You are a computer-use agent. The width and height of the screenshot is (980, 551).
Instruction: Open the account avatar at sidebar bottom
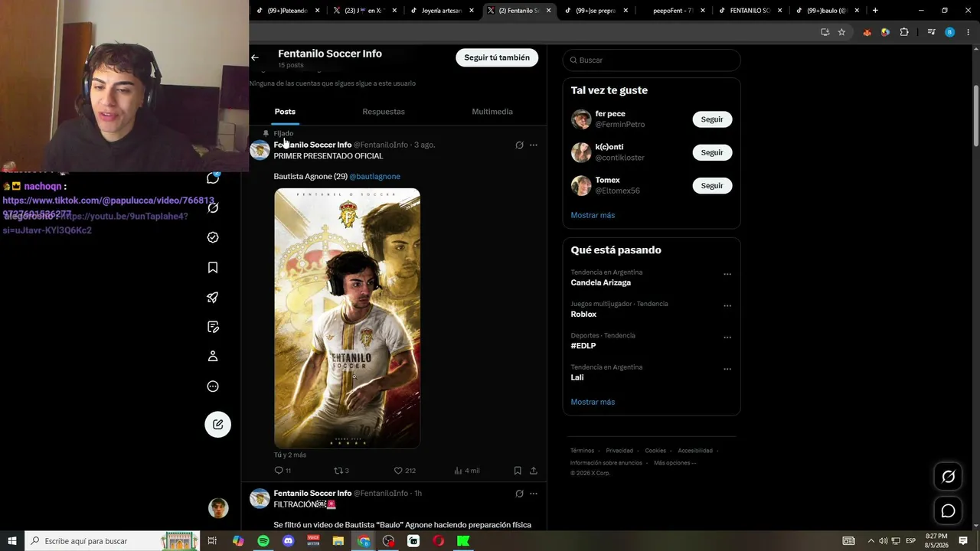[x=218, y=508]
